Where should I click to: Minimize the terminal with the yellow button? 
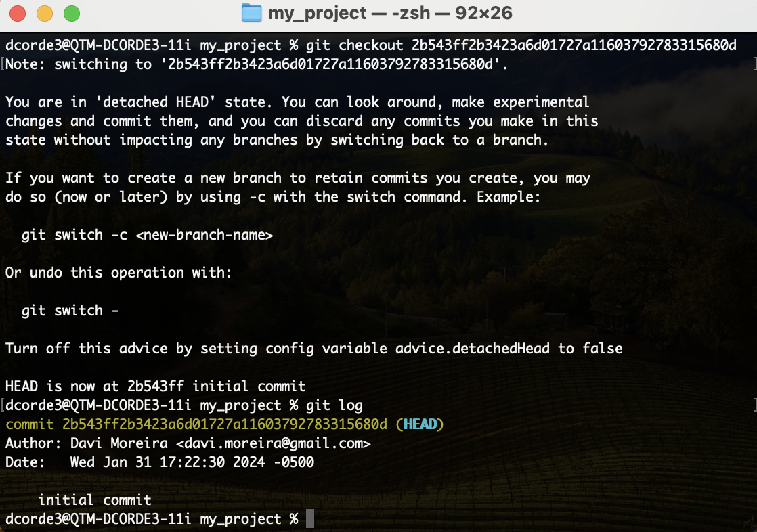[45, 13]
